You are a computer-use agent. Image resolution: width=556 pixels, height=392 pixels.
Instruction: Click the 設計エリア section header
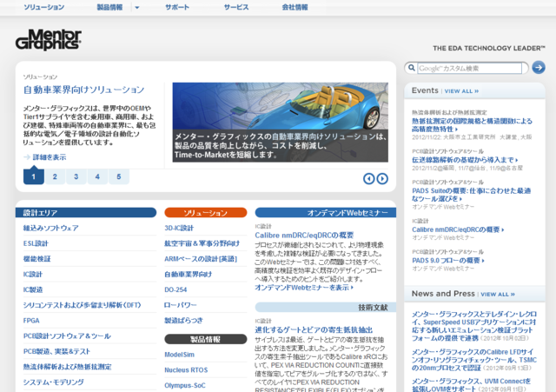pyautogui.click(x=86, y=212)
